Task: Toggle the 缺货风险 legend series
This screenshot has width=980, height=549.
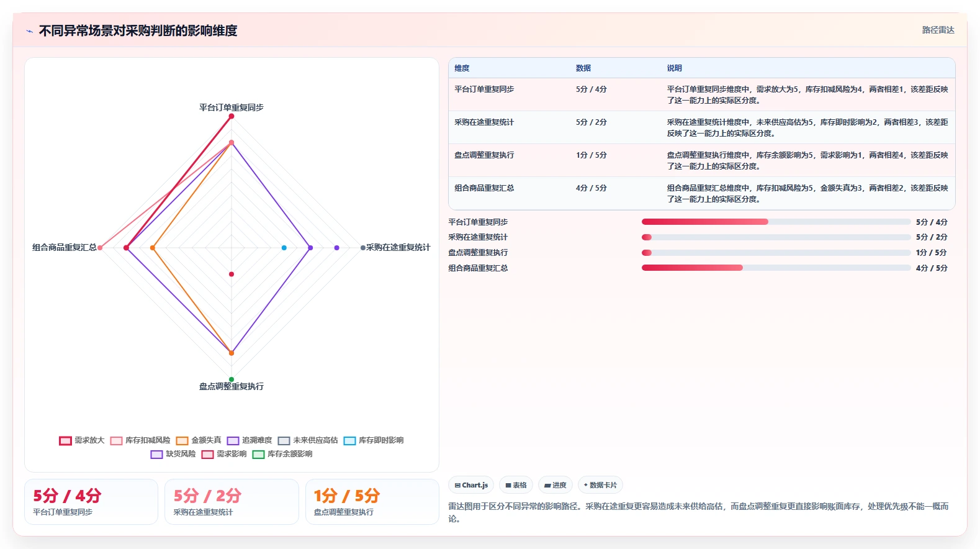Action: [173, 454]
